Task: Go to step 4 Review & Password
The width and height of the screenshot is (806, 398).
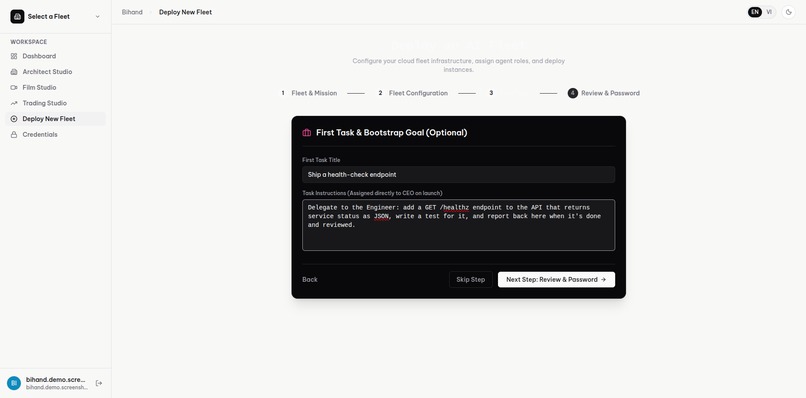Action: (603, 93)
